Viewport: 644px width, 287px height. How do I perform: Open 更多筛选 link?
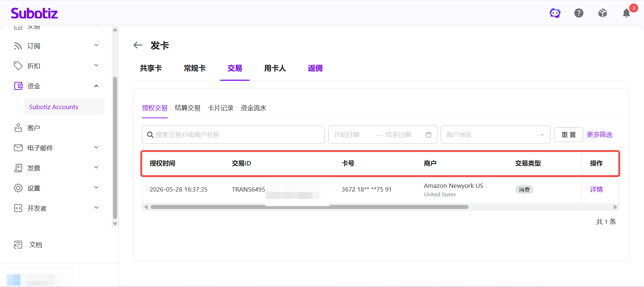(599, 135)
